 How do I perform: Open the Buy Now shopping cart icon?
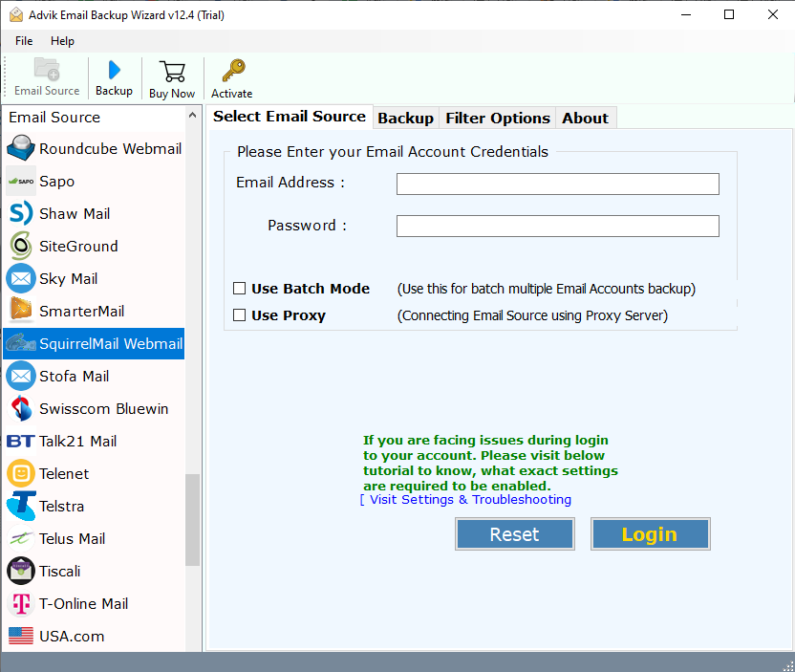[172, 72]
